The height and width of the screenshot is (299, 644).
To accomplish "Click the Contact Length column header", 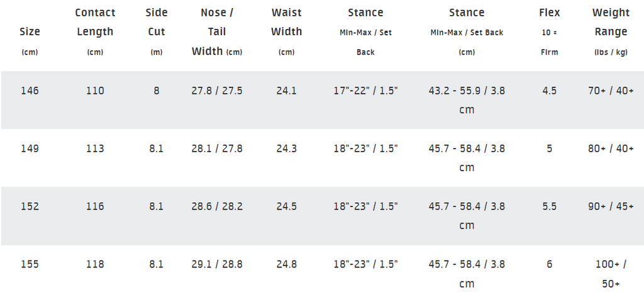I will pyautogui.click(x=95, y=31).
